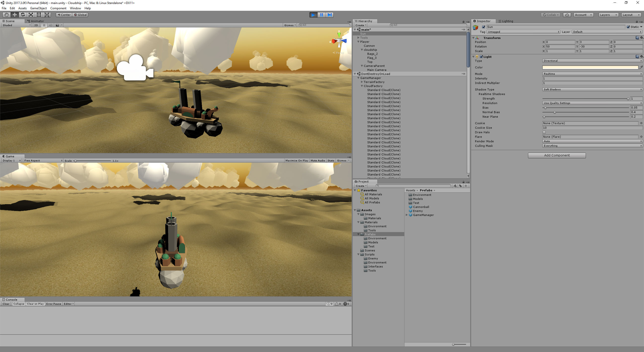Select the Hand tool in toolbar
The width and height of the screenshot is (644, 352).
tap(7, 15)
